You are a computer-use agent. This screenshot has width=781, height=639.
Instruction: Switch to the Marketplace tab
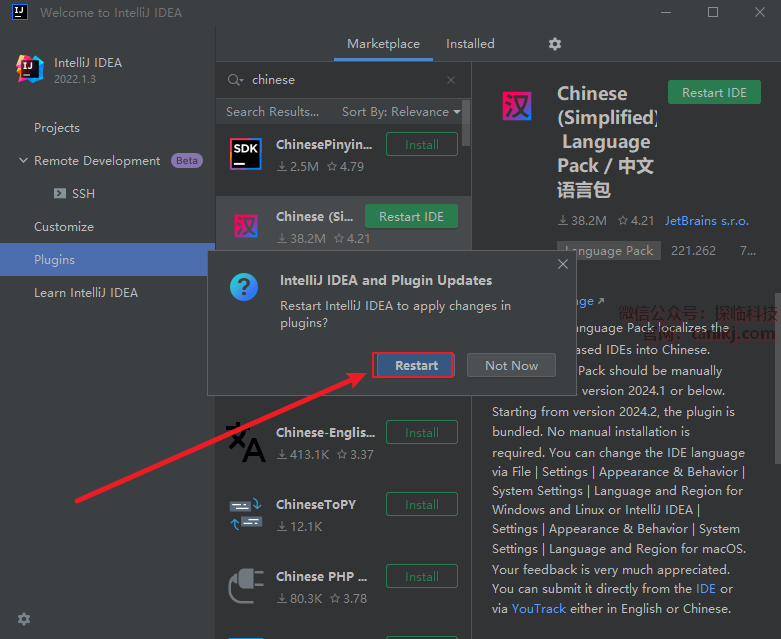pos(383,44)
